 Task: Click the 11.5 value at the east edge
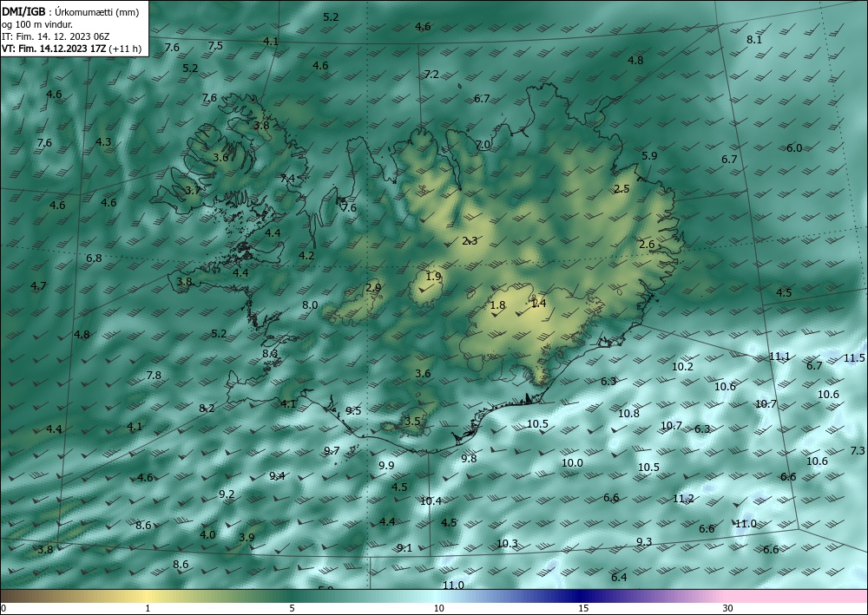tap(854, 358)
